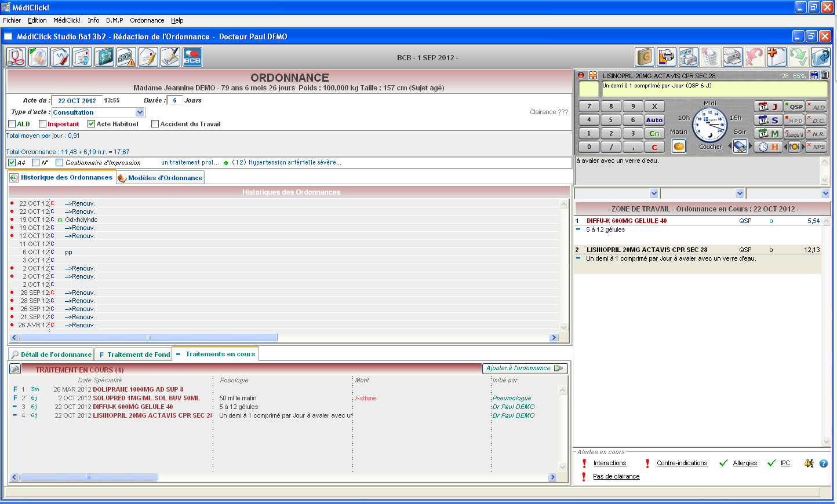Screen dimensions: 837x504
Task: Toggle the Acte Habituel checkbox
Action: coord(91,124)
